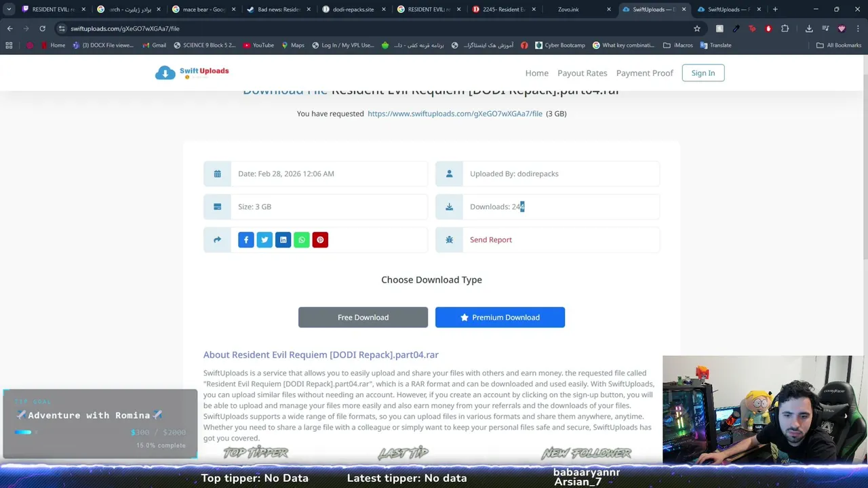Open the All Bookmarks folder
868x488 pixels.
838,45
